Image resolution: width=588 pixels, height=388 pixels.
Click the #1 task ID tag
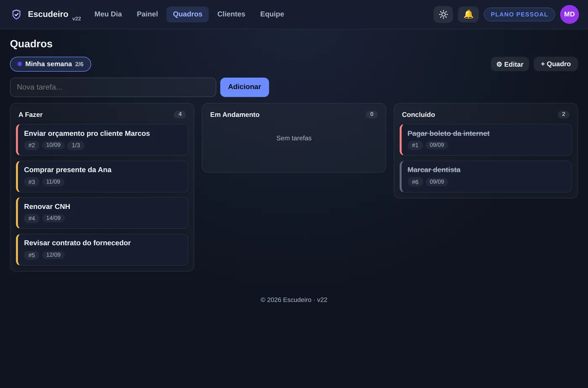415,145
